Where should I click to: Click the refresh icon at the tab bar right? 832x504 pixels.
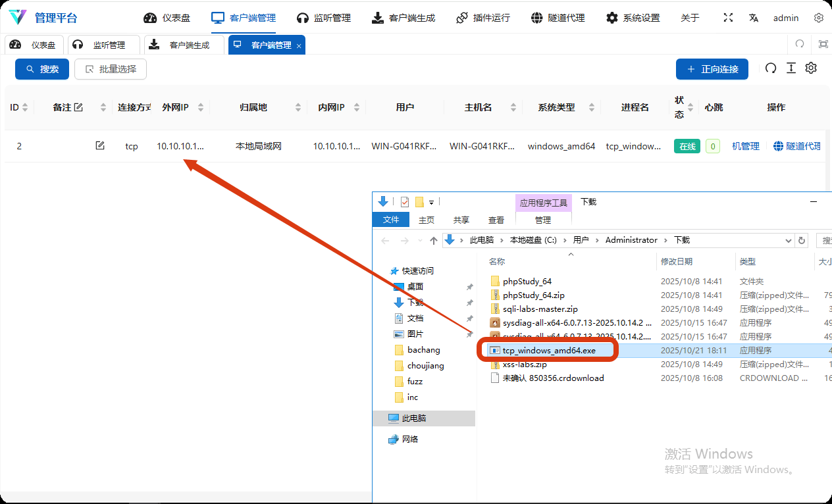pos(799,44)
